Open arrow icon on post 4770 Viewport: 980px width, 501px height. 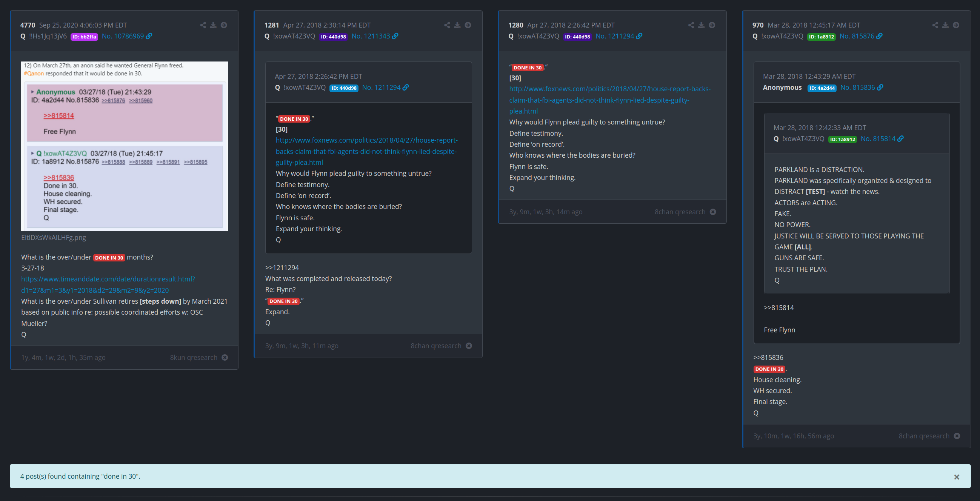pos(224,25)
